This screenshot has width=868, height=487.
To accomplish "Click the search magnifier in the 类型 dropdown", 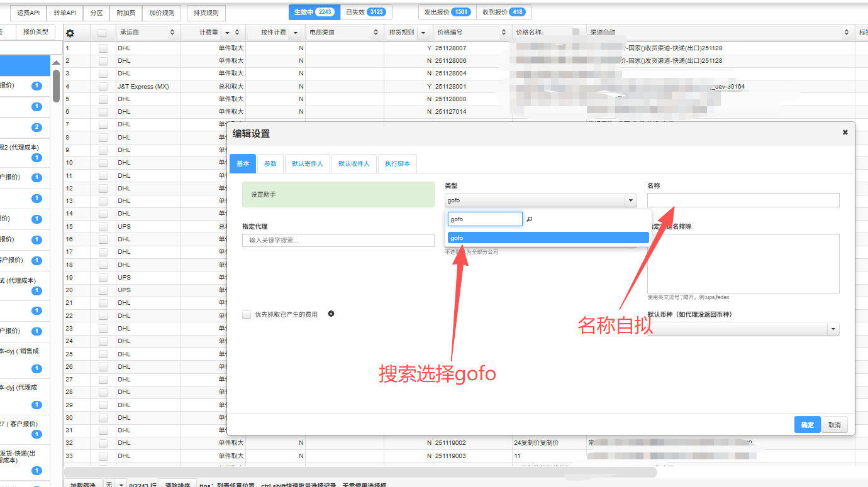I will coord(530,219).
